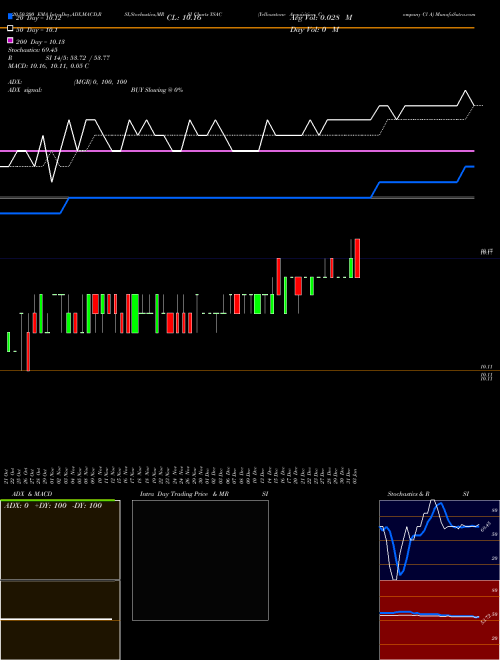Click the 'CL: 10.16' closing price label

pyautogui.click(x=184, y=18)
